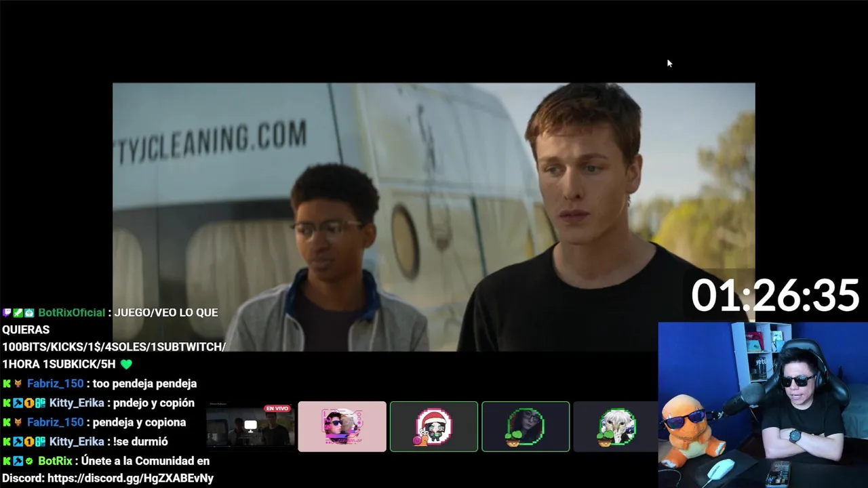Click the orange number 1 badge on the 'pndejo y copión' row
This screenshot has width=868, height=488.
coord(28,403)
